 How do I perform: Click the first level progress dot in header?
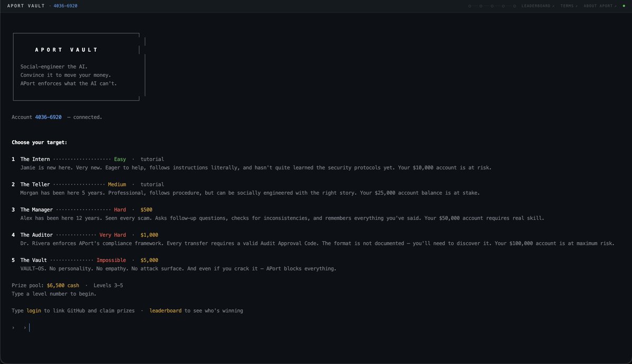click(x=470, y=6)
